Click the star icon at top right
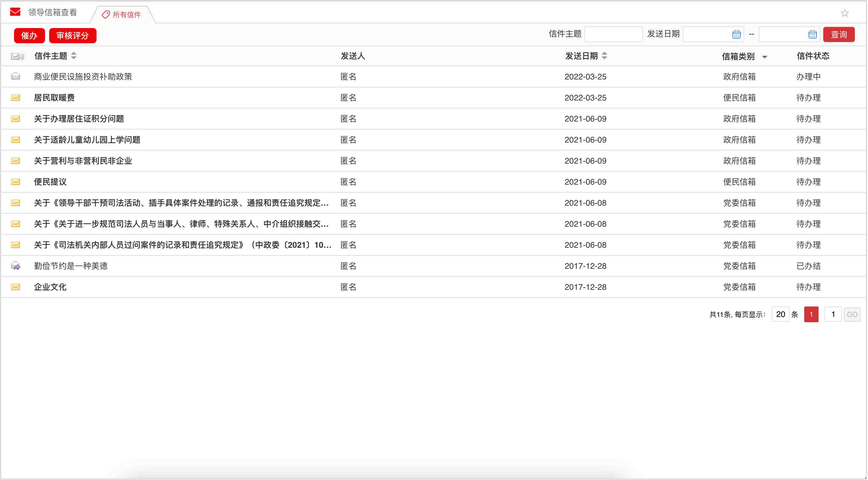868x480 pixels. pos(845,13)
